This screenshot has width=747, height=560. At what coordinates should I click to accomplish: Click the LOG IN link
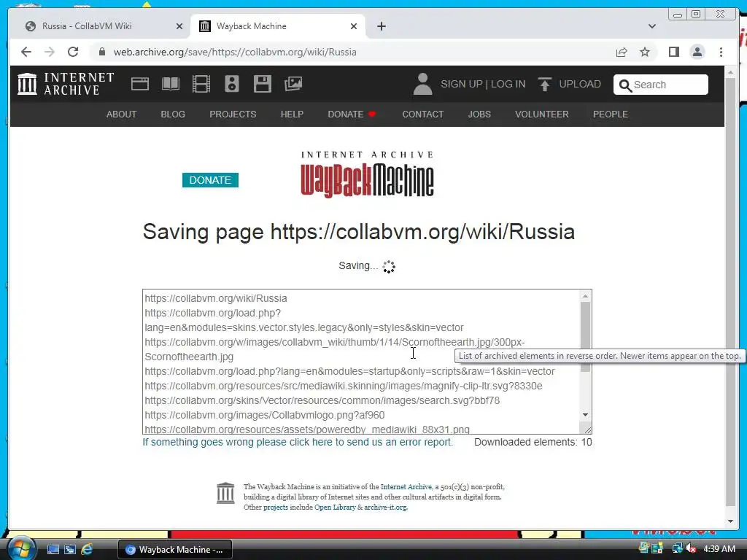508,84
